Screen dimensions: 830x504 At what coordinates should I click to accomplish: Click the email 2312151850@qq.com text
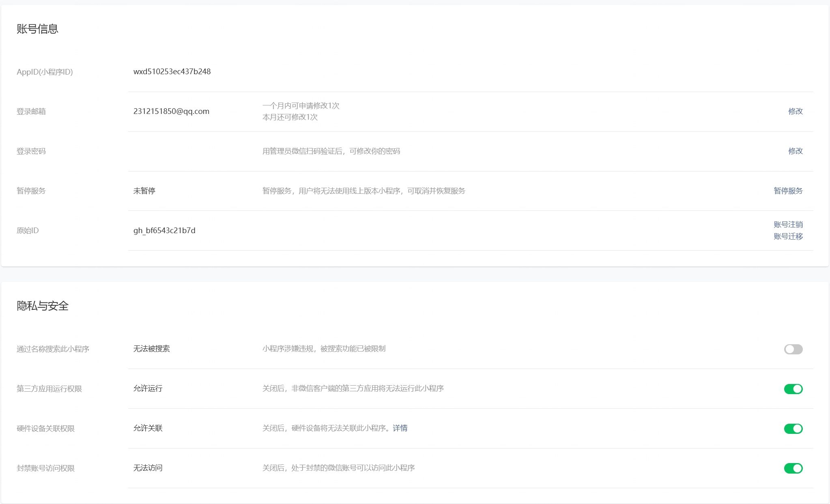(171, 111)
